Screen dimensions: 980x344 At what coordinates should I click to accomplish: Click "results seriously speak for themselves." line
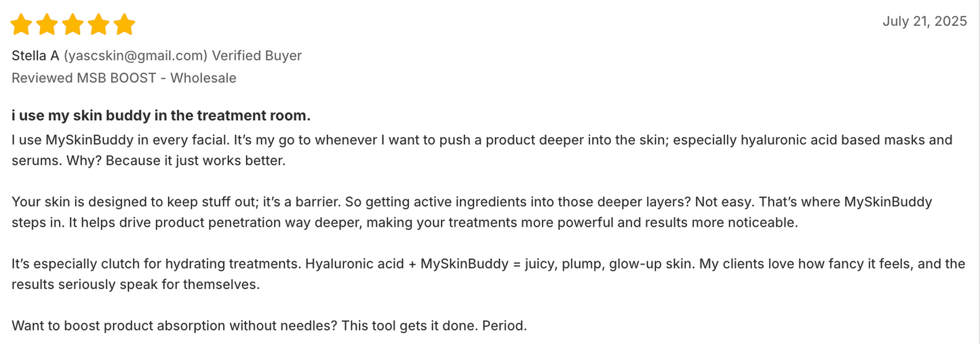(136, 284)
